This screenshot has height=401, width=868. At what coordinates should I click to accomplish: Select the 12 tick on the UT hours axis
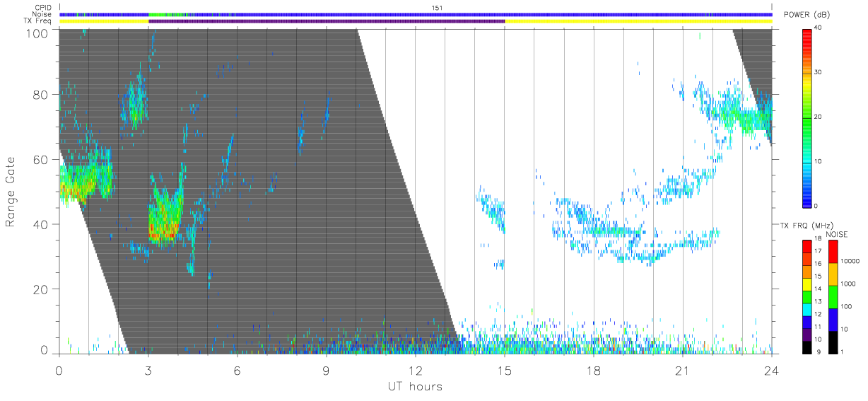coord(415,370)
